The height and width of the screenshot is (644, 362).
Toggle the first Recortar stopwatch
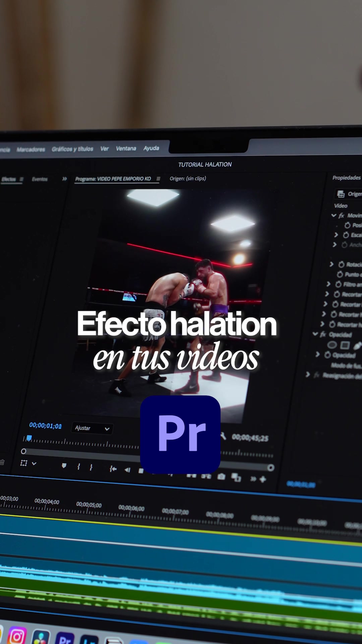click(337, 294)
